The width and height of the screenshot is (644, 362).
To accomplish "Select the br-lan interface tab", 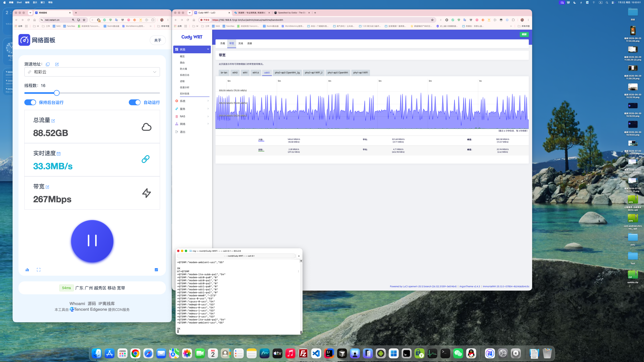I will click(224, 73).
